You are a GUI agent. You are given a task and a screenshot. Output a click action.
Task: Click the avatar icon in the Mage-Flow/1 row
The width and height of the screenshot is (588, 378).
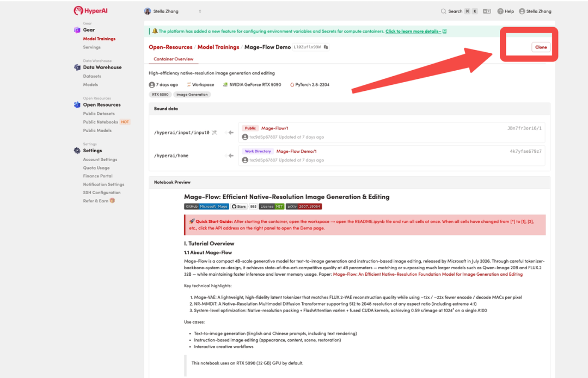click(x=245, y=137)
